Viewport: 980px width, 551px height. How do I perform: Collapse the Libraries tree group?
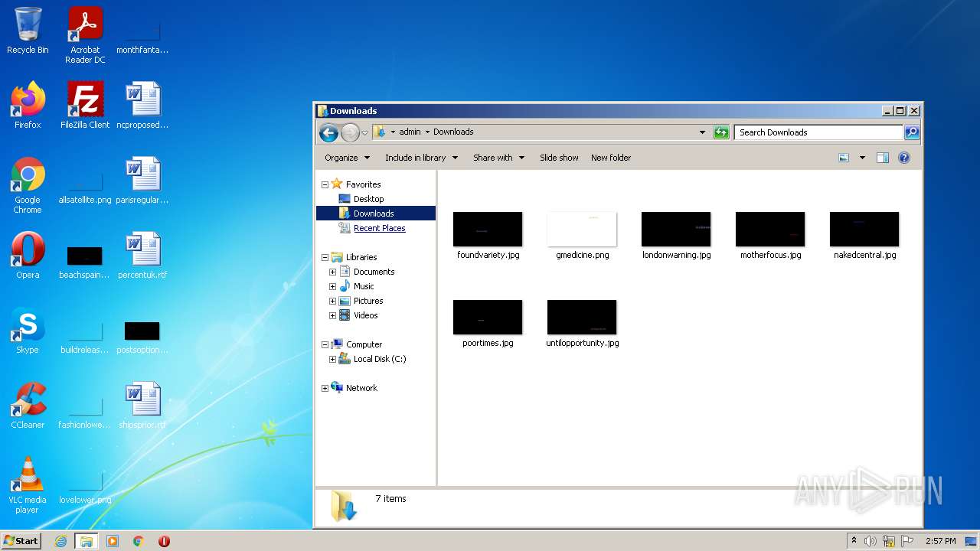[x=325, y=257]
